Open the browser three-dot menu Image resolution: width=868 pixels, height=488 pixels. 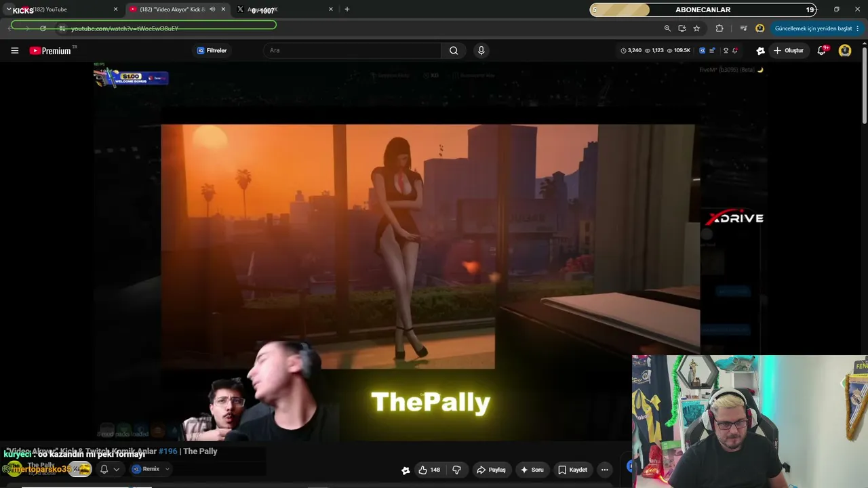858,28
